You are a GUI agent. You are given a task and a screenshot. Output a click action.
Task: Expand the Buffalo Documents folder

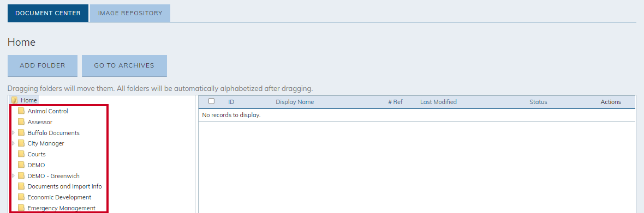[x=14, y=133]
